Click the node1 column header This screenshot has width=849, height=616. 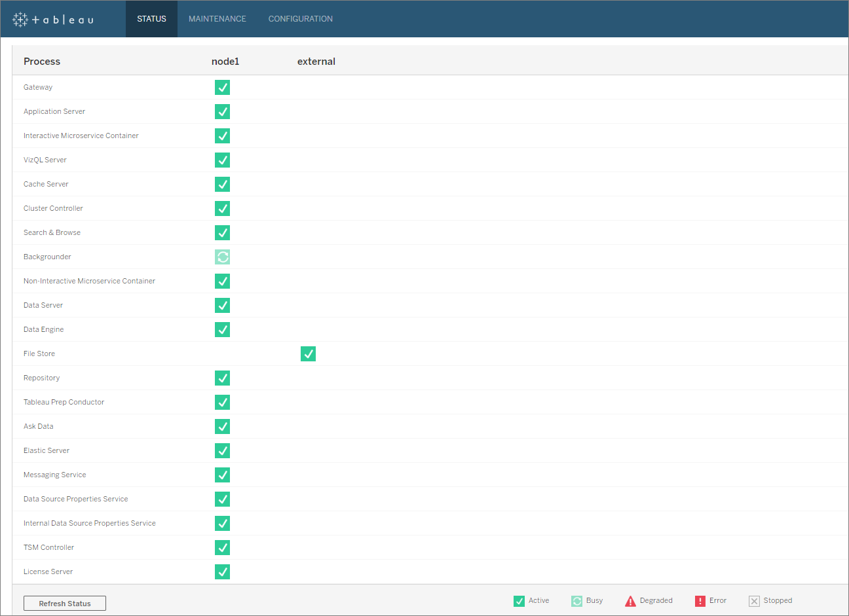pos(225,61)
